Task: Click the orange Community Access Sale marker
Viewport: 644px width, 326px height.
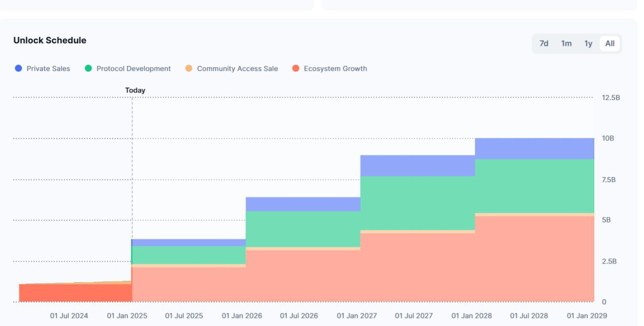Action: (189, 68)
